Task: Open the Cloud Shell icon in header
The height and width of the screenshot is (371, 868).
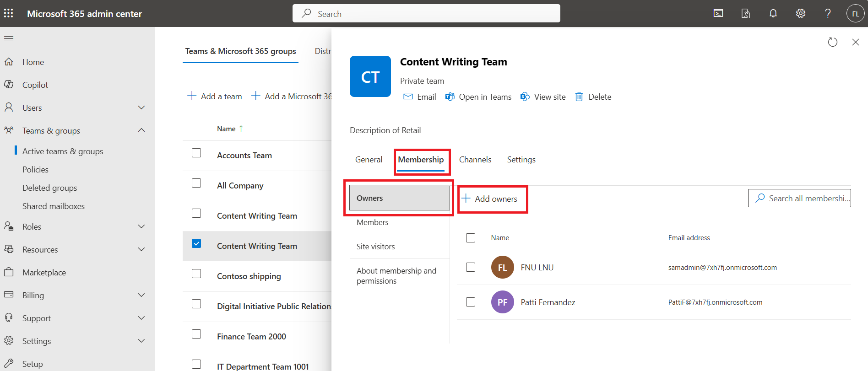Action: [718, 13]
